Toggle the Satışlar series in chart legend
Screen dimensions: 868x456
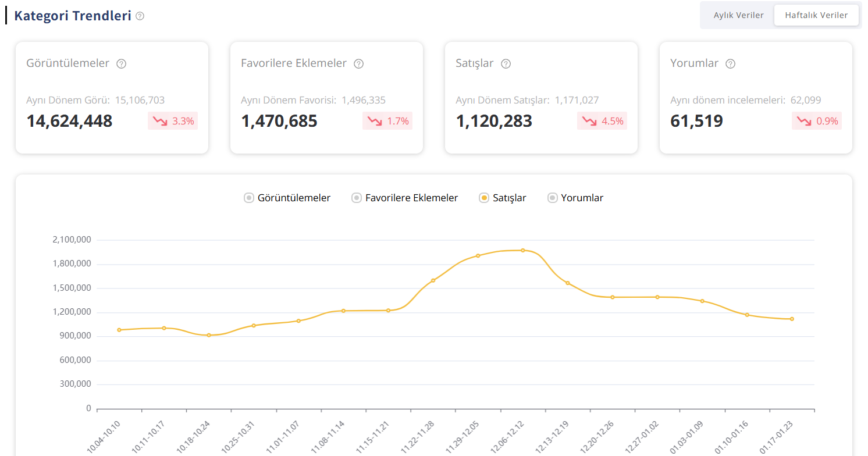(503, 198)
